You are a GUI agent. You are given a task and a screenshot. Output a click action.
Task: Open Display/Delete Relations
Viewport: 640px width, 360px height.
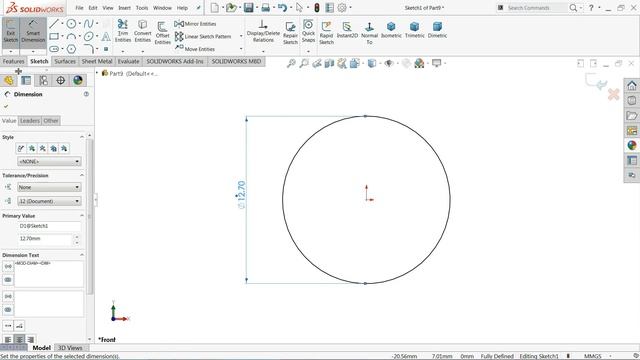click(x=263, y=31)
